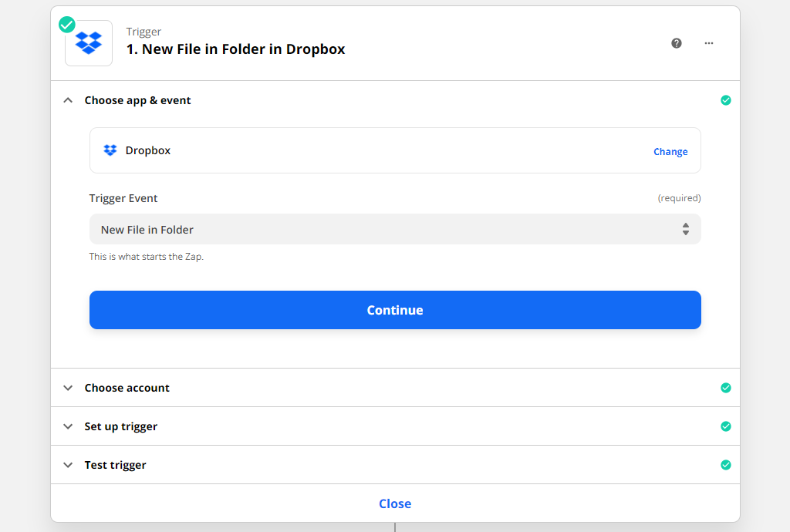Click Close at the bottom of the panel
This screenshot has height=532, width=790.
[395, 503]
